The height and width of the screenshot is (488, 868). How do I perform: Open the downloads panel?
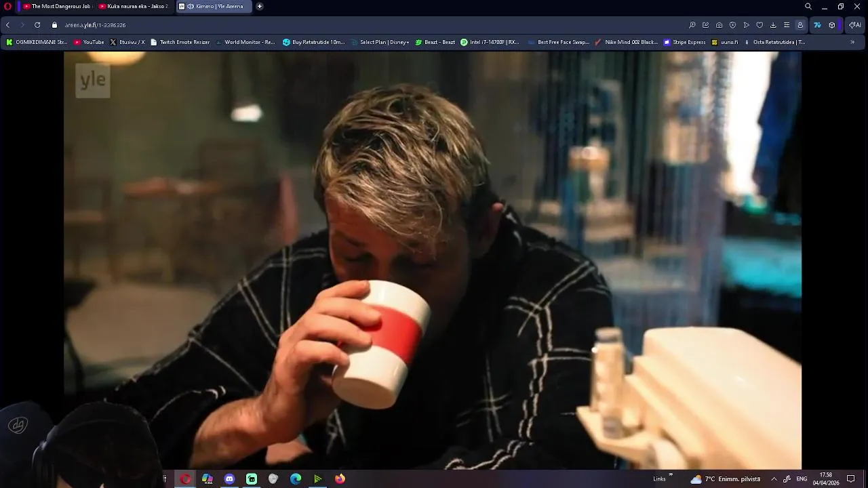773,25
